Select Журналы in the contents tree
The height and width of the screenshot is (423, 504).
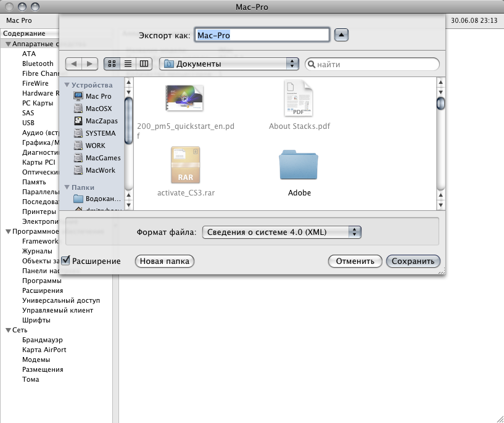[x=37, y=251]
